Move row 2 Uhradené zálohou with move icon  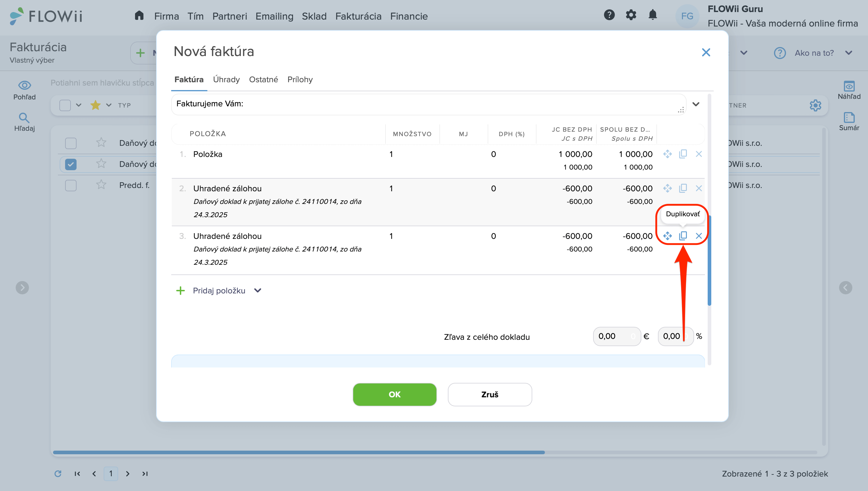pos(667,188)
